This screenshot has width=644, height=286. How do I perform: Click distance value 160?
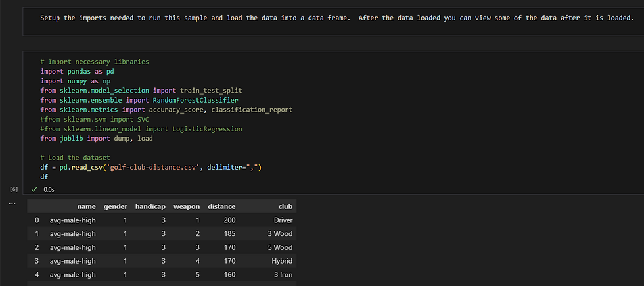(x=230, y=274)
